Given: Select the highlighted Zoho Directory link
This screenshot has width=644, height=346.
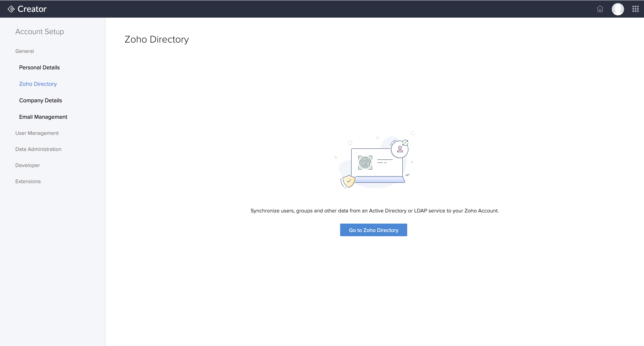Looking at the screenshot, I should [x=38, y=84].
